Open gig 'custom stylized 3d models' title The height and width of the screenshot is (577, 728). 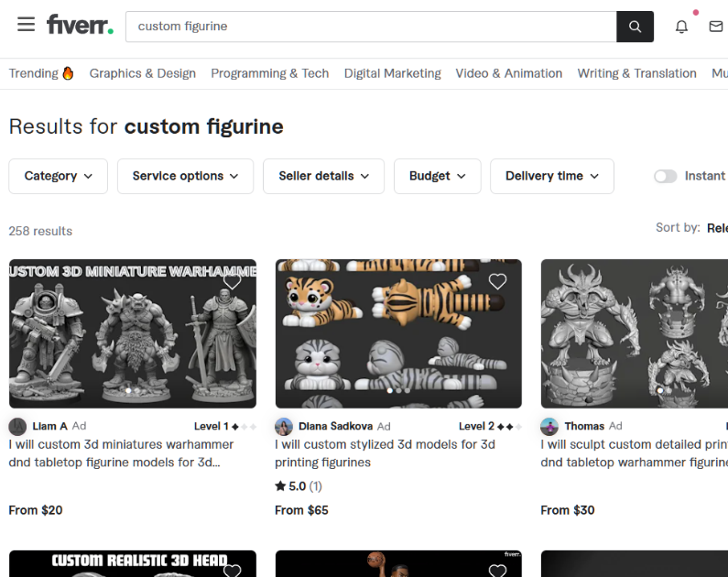tap(385, 453)
